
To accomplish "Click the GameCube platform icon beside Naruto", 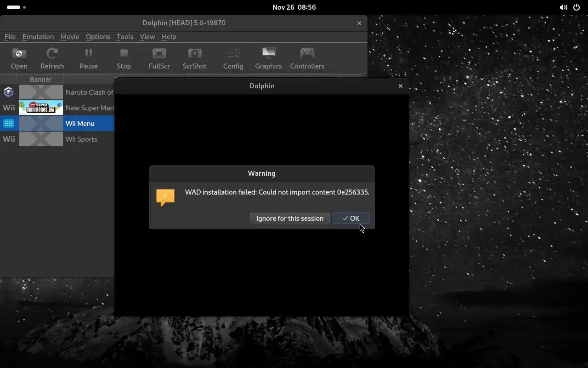I will pos(9,92).
